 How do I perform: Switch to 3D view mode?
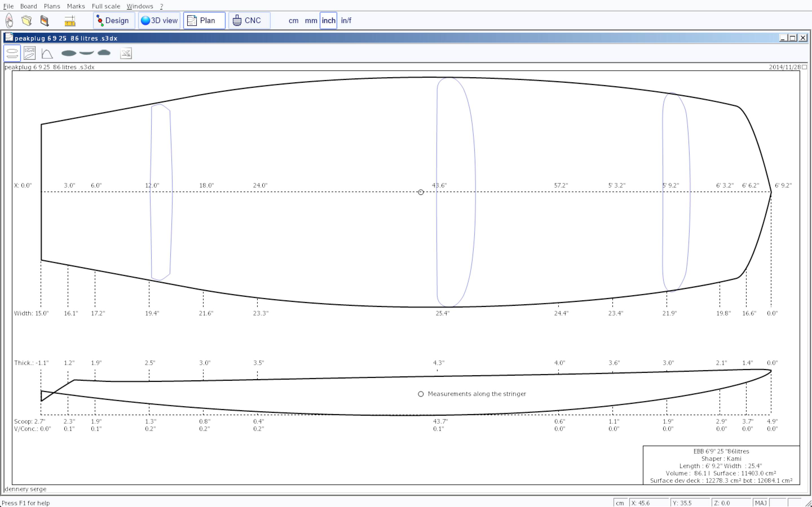coord(159,21)
